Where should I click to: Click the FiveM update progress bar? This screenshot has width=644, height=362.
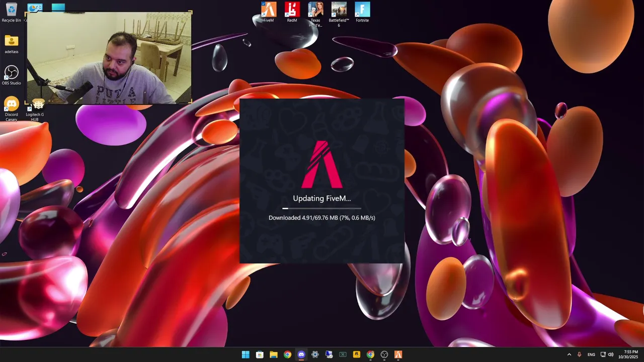point(322,208)
